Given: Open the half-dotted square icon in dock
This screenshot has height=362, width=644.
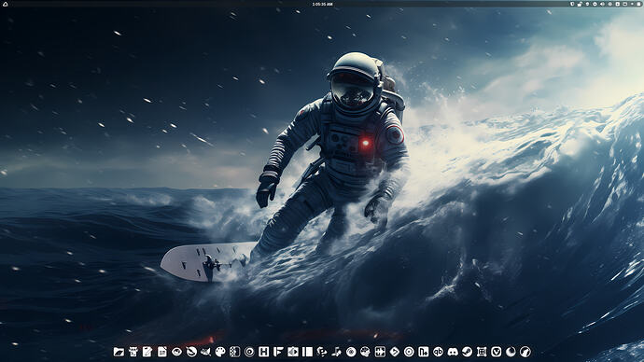Looking at the screenshot, I should pos(234,352).
